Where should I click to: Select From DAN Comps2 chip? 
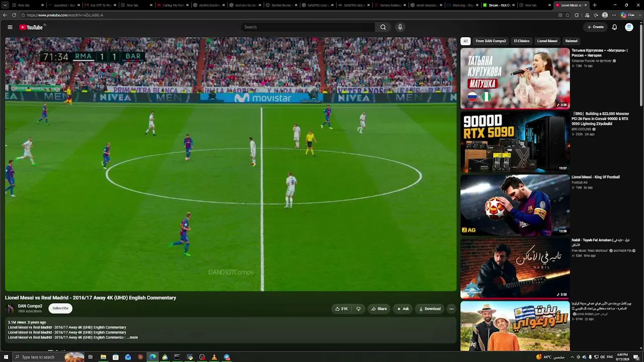pos(491,41)
